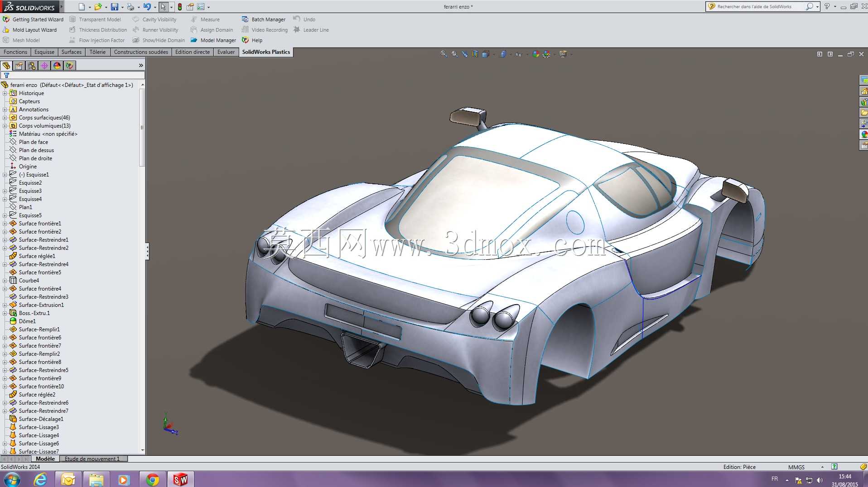Open the DisplayManager tab
Screen dimensions: 868x487
[x=57, y=66]
